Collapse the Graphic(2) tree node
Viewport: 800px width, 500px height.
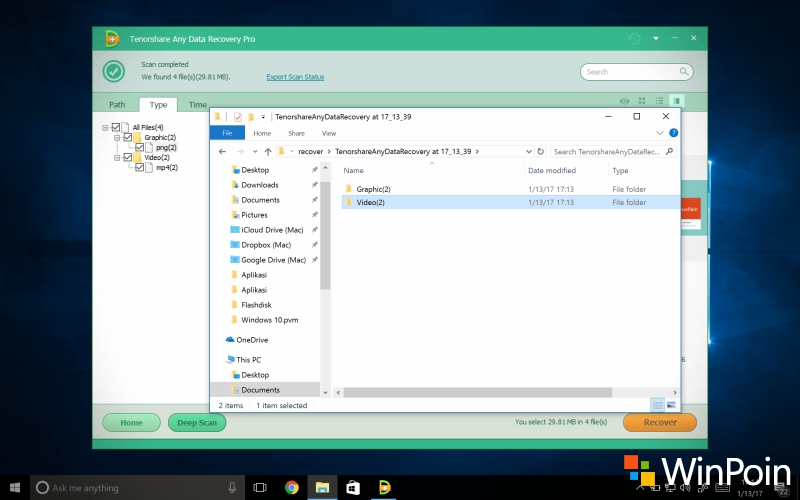117,138
